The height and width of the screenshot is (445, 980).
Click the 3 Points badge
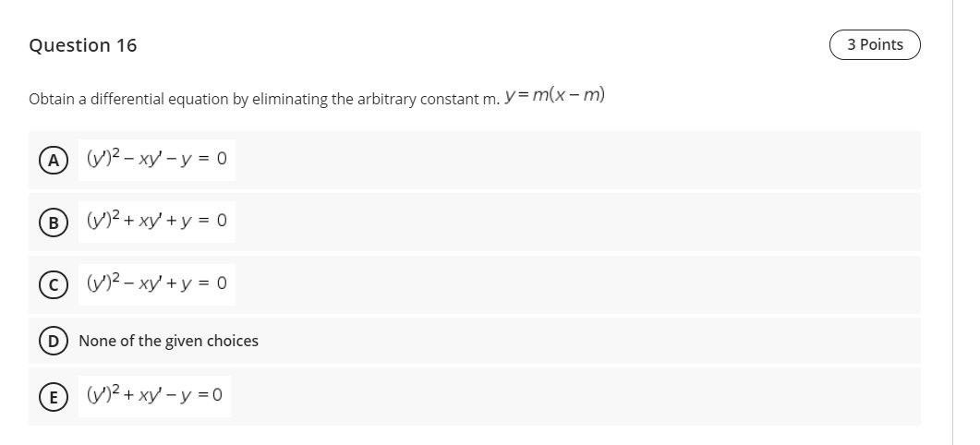(875, 45)
